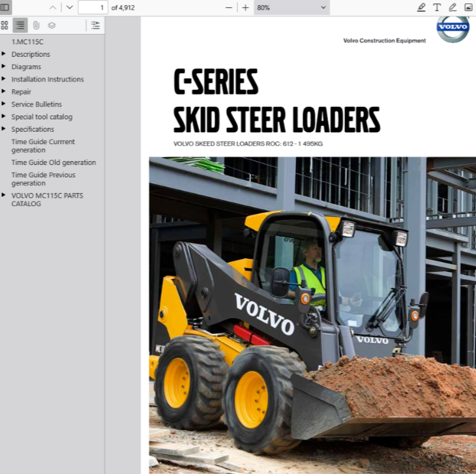476x474 pixels.
Task: Click the 'SKID STEER LOADERS' heading
Action: tap(276, 119)
